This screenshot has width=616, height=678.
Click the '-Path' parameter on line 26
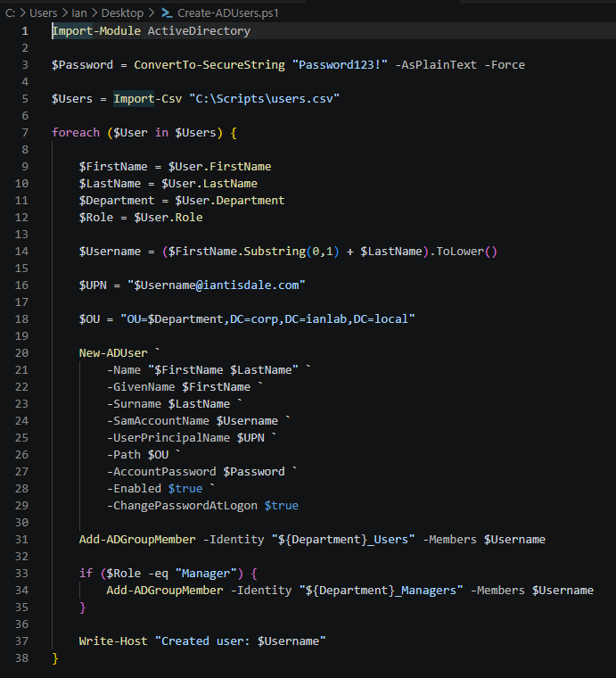[124, 455]
